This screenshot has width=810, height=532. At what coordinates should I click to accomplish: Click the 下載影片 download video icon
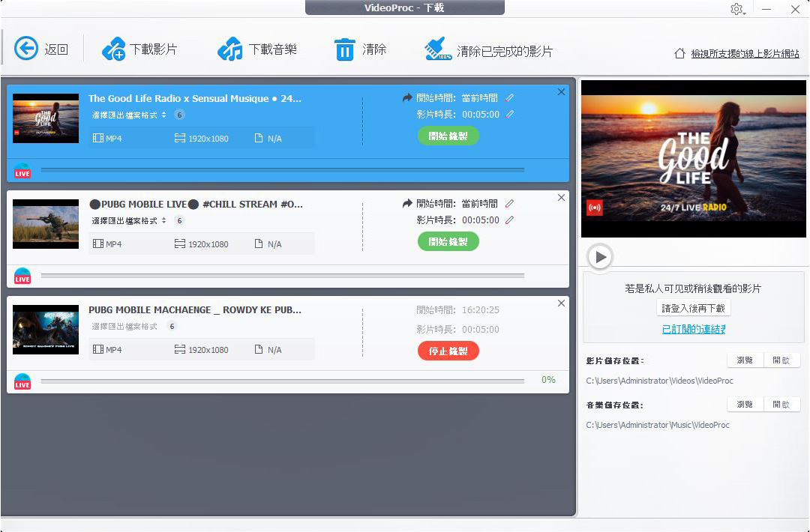114,49
